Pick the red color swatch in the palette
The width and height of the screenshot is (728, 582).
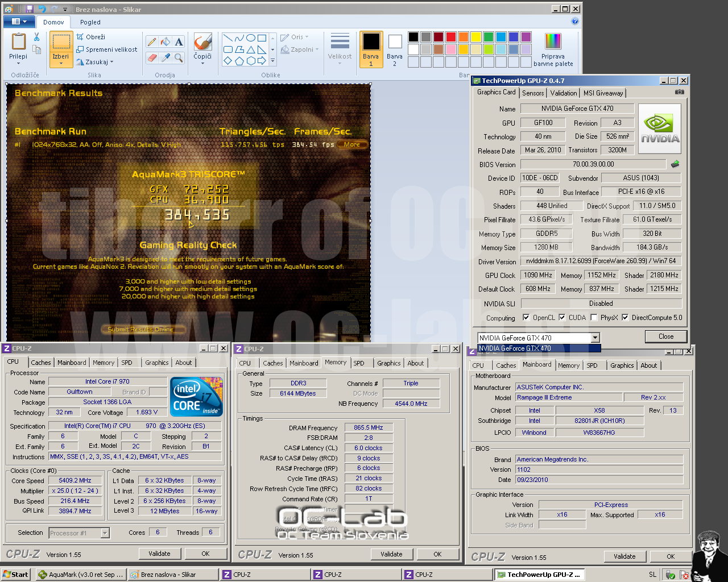pyautogui.click(x=450, y=37)
